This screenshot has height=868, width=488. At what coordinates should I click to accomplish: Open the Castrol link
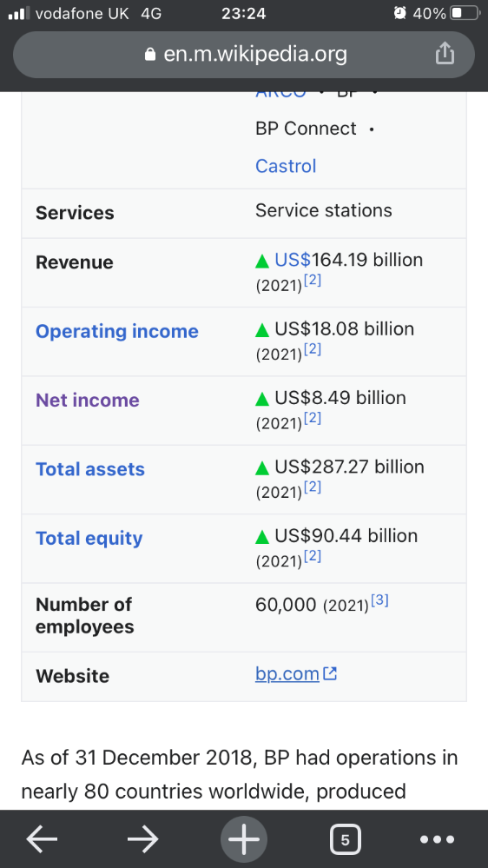[286, 166]
